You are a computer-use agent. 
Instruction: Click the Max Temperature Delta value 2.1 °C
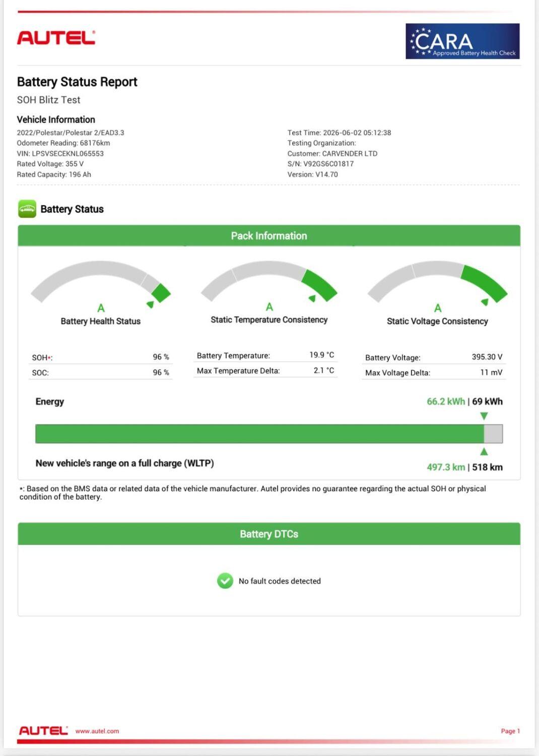click(324, 370)
